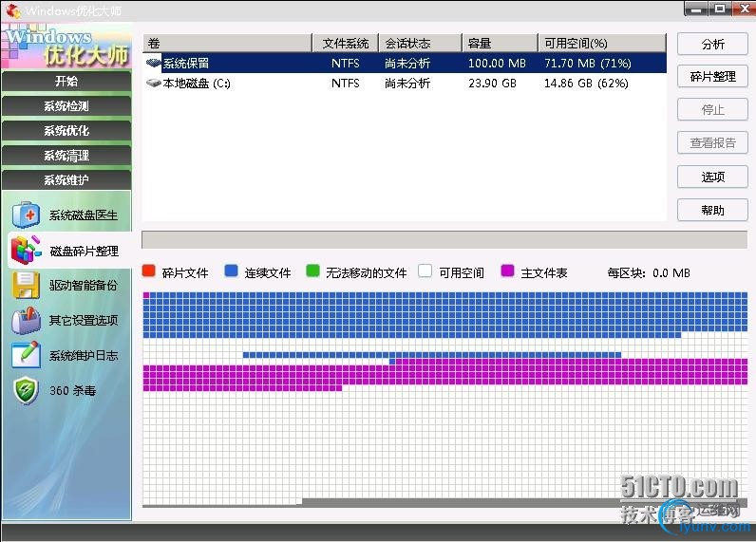Click the 每区块: 0.0 MB label
This screenshot has height=542, width=756.
pos(649,273)
